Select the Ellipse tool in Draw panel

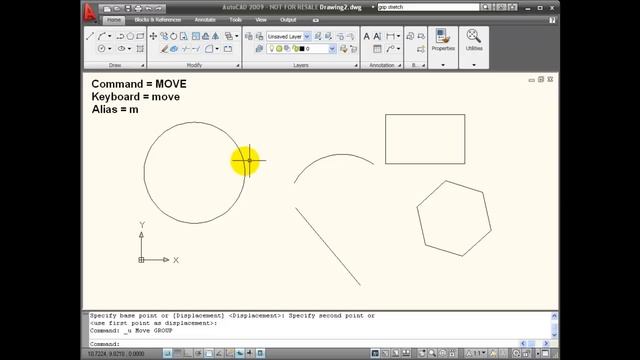coord(122,49)
